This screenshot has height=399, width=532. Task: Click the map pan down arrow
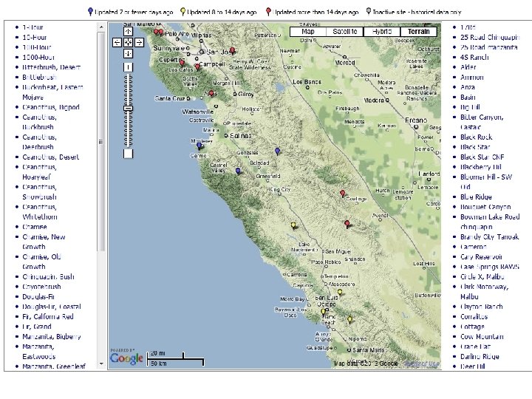click(x=128, y=54)
